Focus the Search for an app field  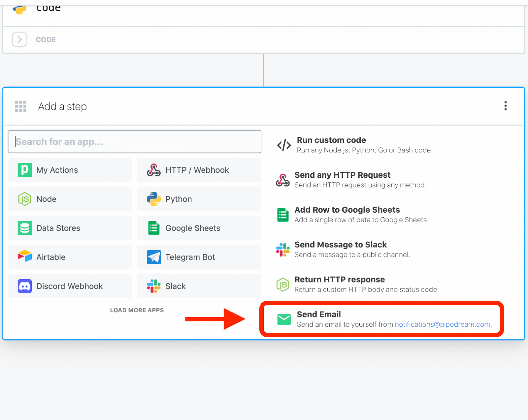point(135,142)
